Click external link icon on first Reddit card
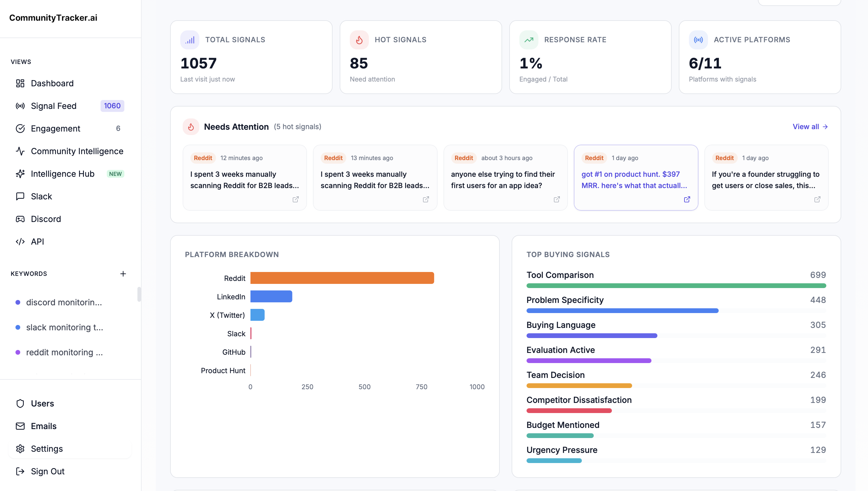 (295, 199)
